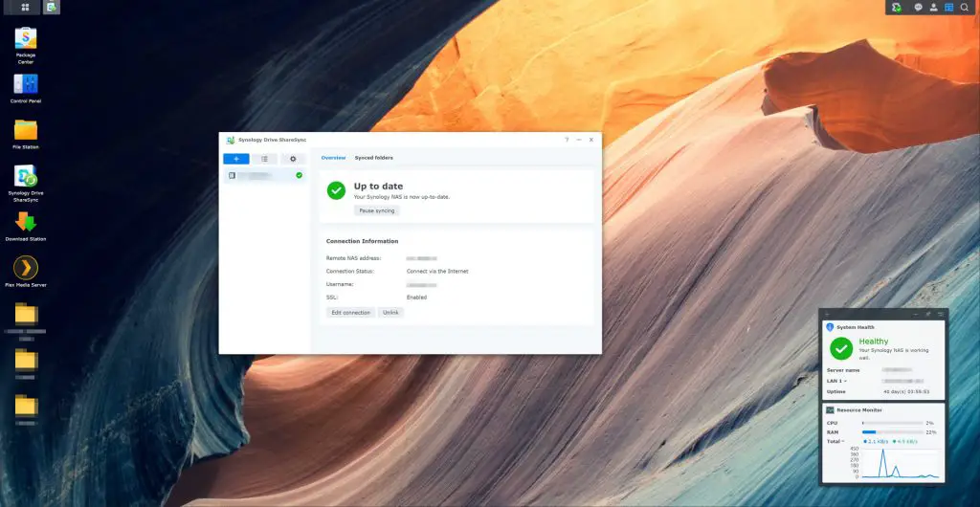980x507 pixels.
Task: Open the second yellow folder shortcut on desktop
Action: coord(26,359)
